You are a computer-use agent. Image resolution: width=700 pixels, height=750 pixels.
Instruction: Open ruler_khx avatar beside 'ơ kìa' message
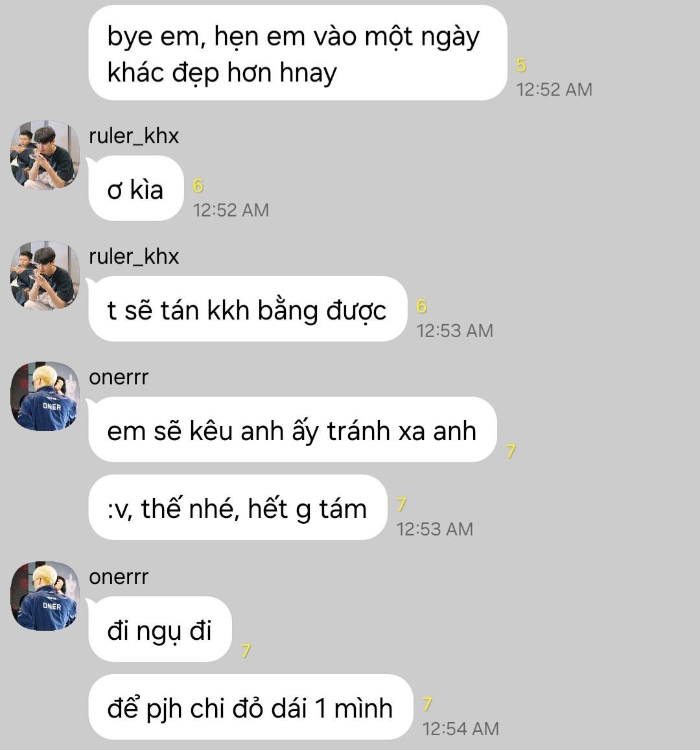pyautogui.click(x=45, y=154)
